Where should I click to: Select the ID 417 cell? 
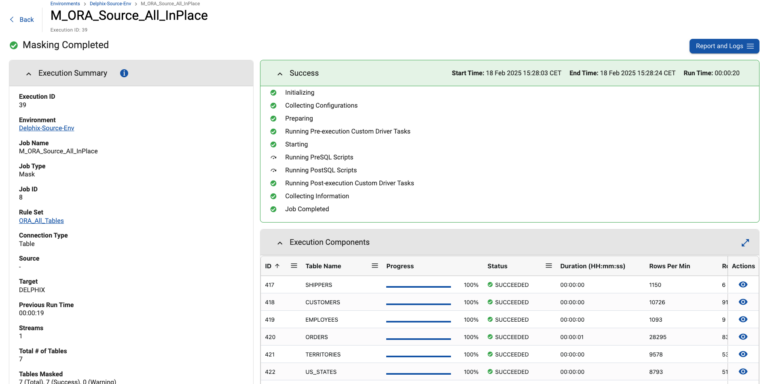pos(270,285)
